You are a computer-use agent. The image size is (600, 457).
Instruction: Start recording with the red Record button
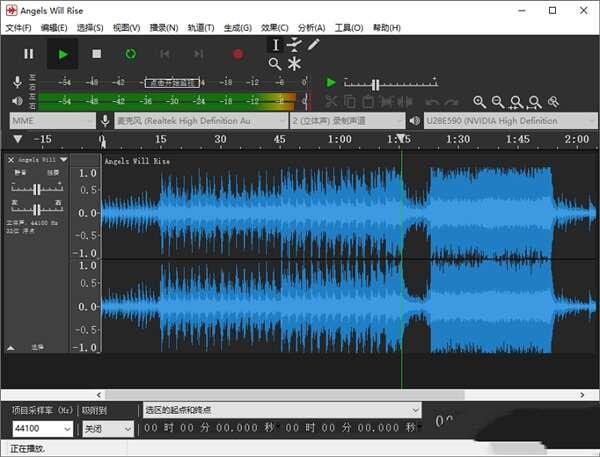(238, 54)
